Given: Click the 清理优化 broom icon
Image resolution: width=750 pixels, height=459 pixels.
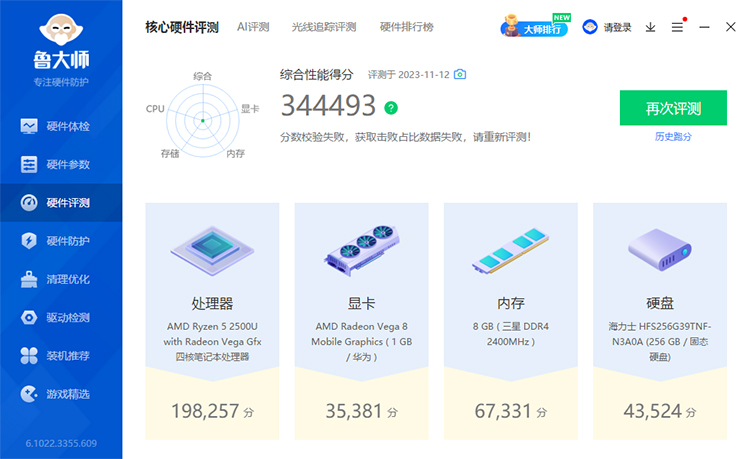Looking at the screenshot, I should (29, 279).
